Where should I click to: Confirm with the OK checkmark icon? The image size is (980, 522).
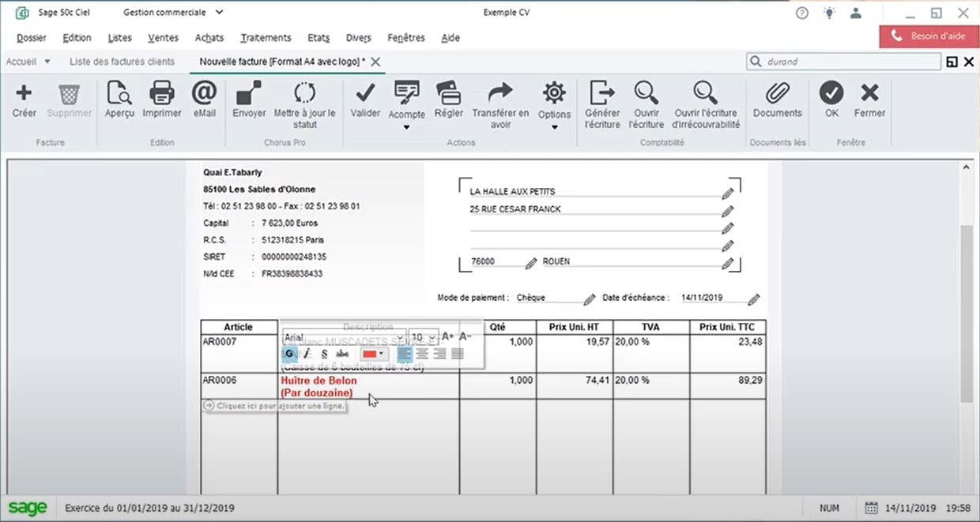(x=831, y=93)
